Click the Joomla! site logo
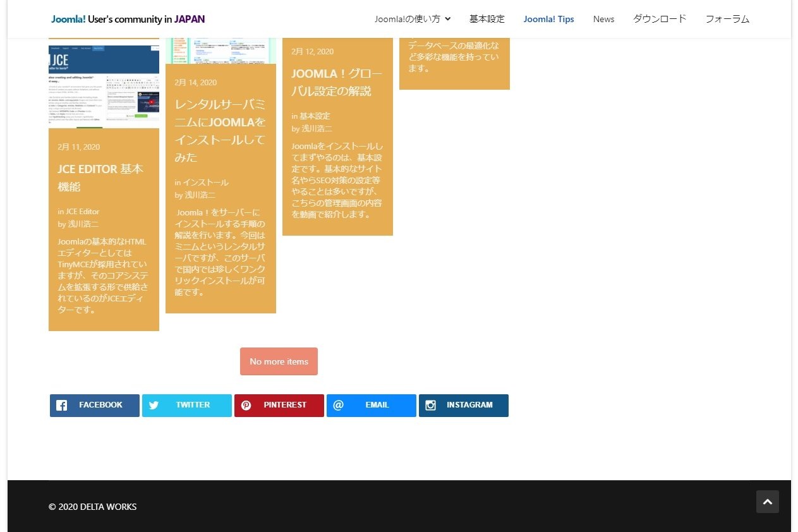Screen dimensions: 798x532 click(126, 19)
